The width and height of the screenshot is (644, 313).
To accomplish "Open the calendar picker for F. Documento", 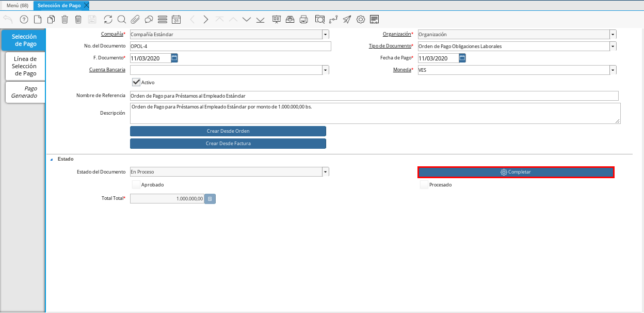I will 174,58.
